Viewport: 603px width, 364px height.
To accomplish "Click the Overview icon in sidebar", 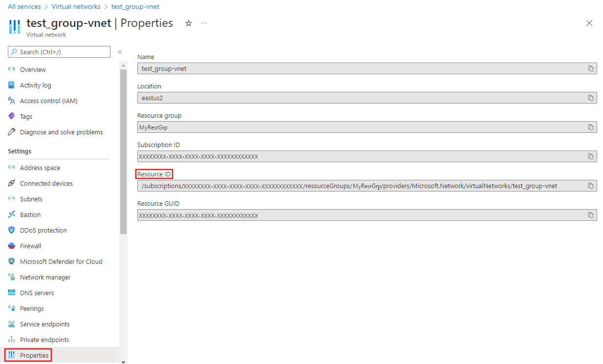I will coord(12,69).
